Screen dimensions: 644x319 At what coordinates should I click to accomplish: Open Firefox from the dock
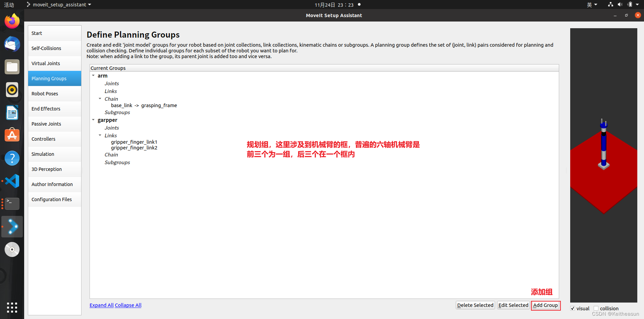tap(12, 21)
